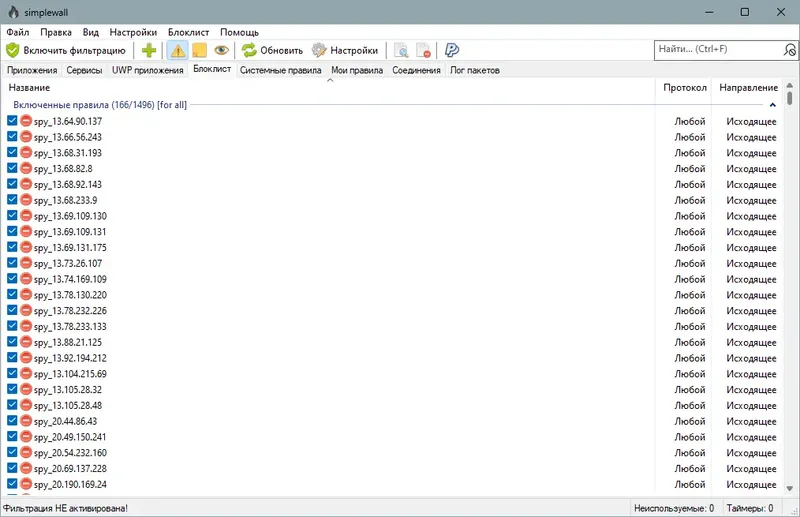Click block icon of spy_13.104.215.69
800x517 pixels.
tap(26, 374)
